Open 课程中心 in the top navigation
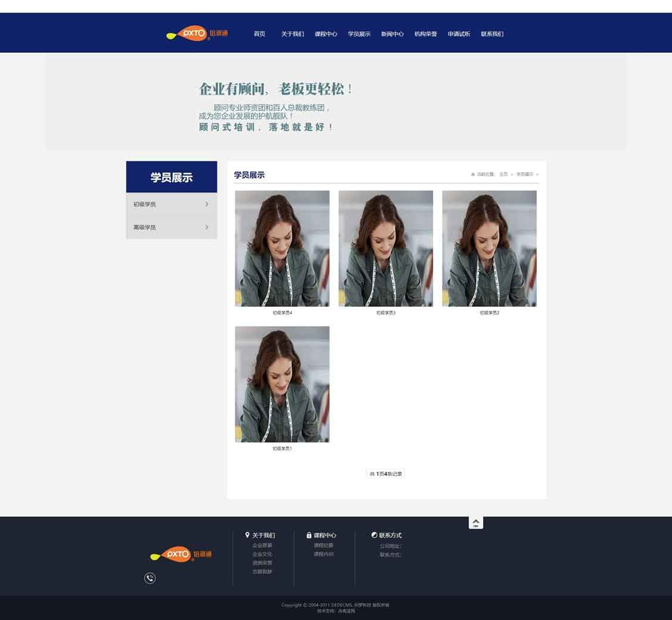Screen dimensions: 672x620 [326, 34]
